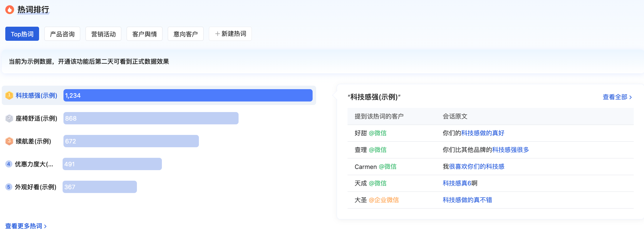
Task: Click the 1,234 bar for 科技感强
Action: (188, 95)
